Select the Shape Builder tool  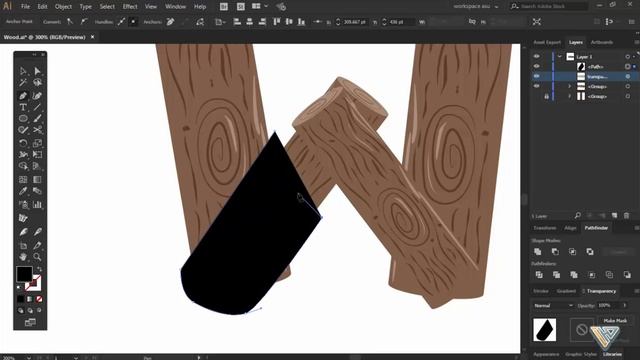click(x=23, y=166)
